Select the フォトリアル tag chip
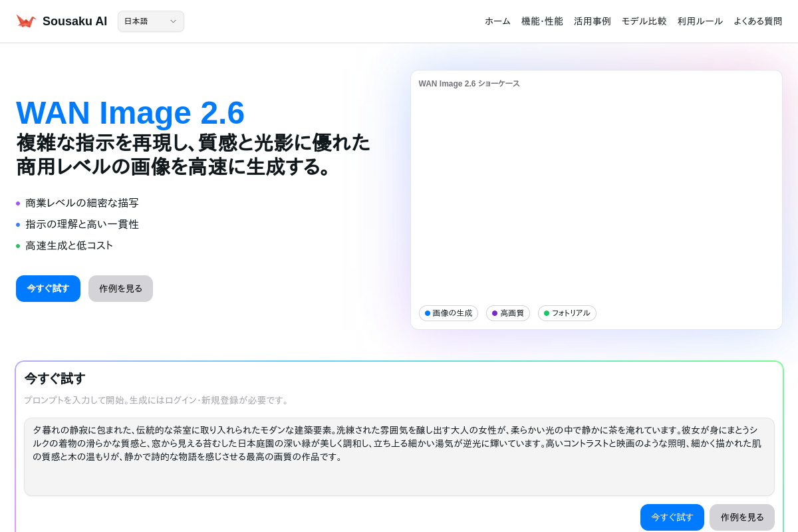This screenshot has height=532, width=798. 567,313
